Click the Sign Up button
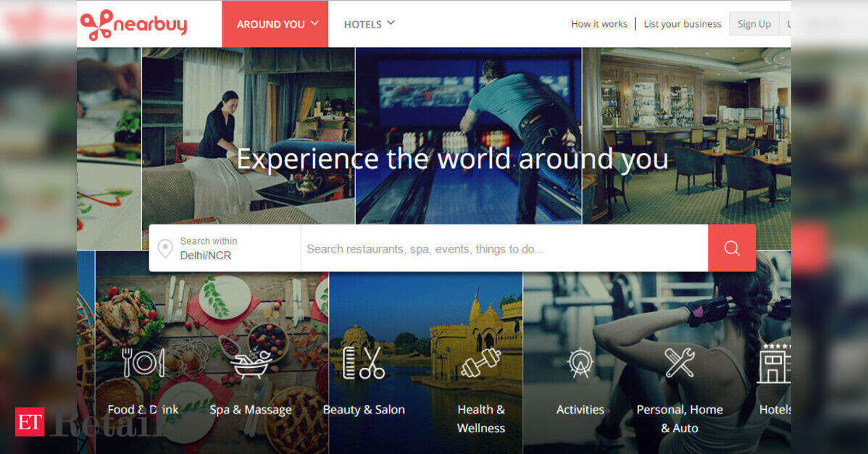The image size is (868, 454). 754,24
